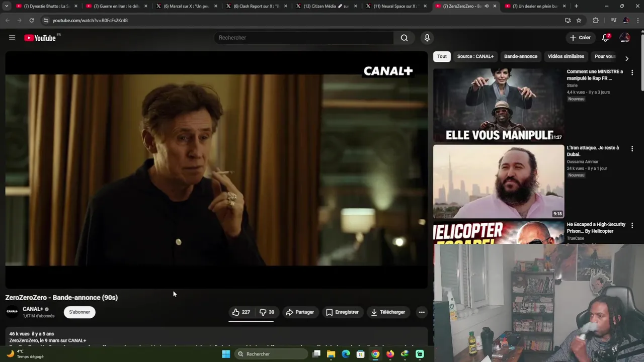Click 'Storie' channel name

tap(572, 85)
